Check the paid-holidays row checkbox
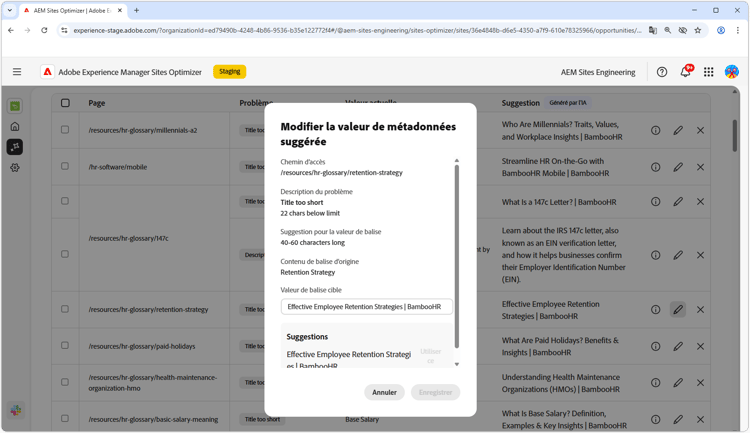Screen dimensions: 750x433 [65, 345]
